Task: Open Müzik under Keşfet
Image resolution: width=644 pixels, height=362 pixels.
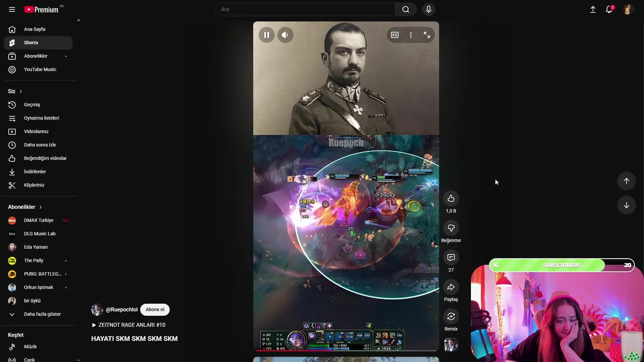Action: point(38,346)
